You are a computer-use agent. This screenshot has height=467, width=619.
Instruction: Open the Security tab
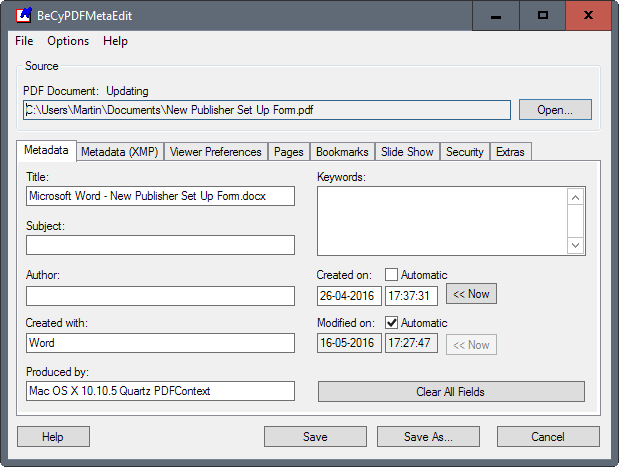pos(465,152)
